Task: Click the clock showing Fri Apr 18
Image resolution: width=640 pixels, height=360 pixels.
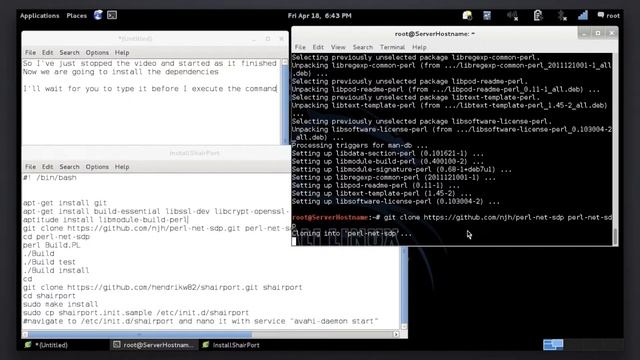Action: click(x=320, y=16)
